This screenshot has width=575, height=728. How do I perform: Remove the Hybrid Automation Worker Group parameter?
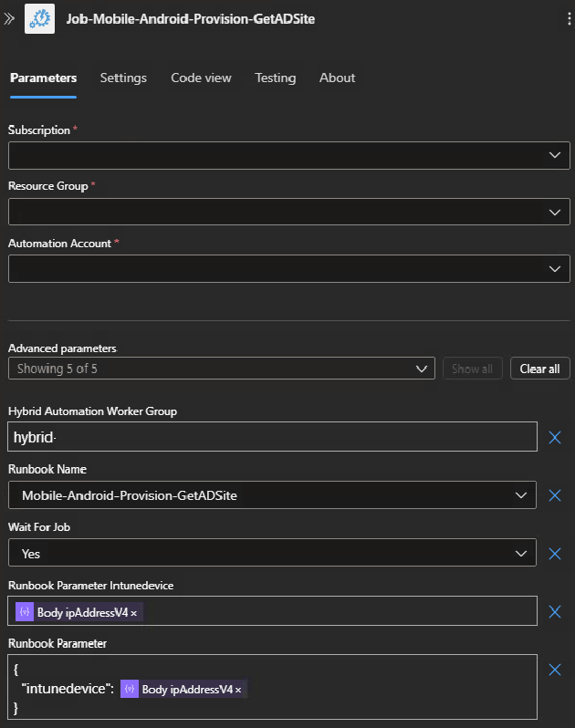coord(554,438)
